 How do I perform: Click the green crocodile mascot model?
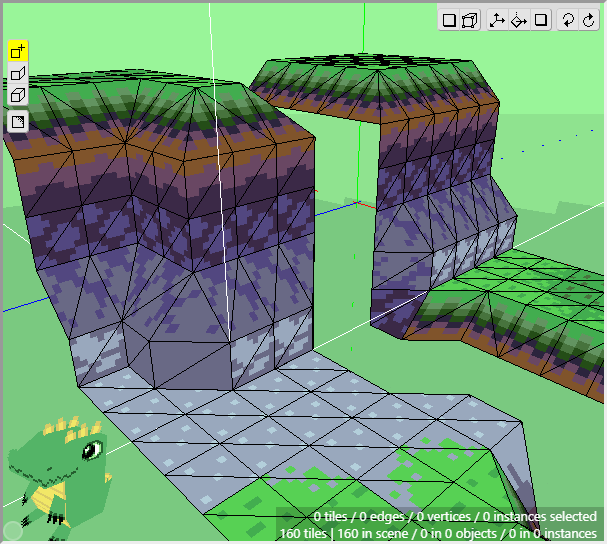click(x=60, y=470)
